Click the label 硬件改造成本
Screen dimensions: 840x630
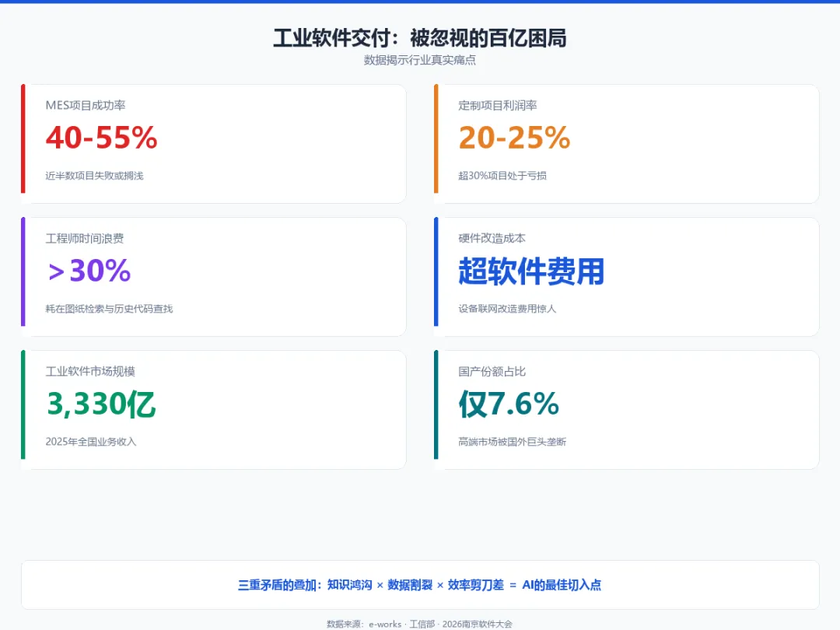pos(492,239)
